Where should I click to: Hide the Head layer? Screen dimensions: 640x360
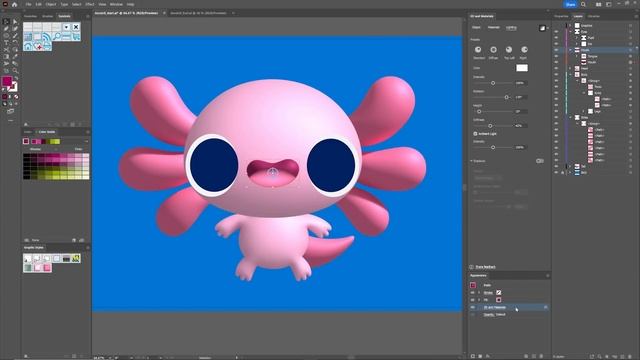point(556,68)
